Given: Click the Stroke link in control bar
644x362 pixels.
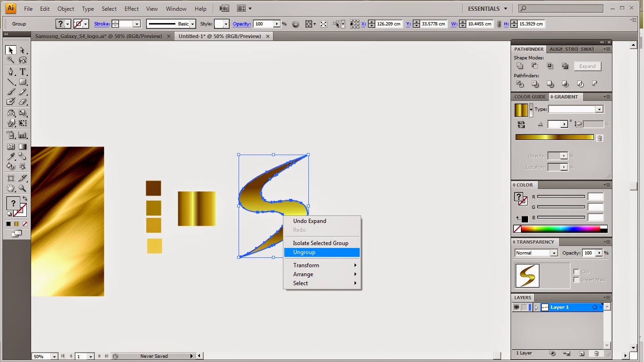Looking at the screenshot, I should 102,24.
